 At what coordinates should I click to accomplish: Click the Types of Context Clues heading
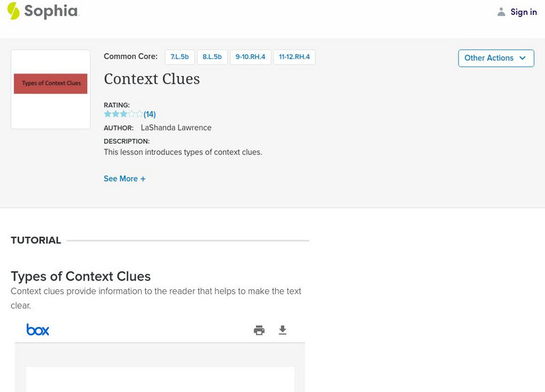pos(80,276)
